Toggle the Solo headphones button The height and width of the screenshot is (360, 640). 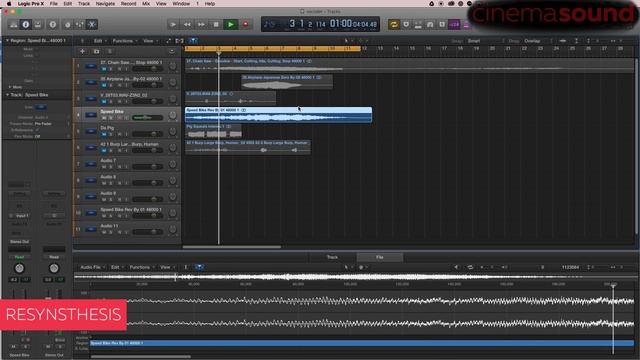pos(430,24)
